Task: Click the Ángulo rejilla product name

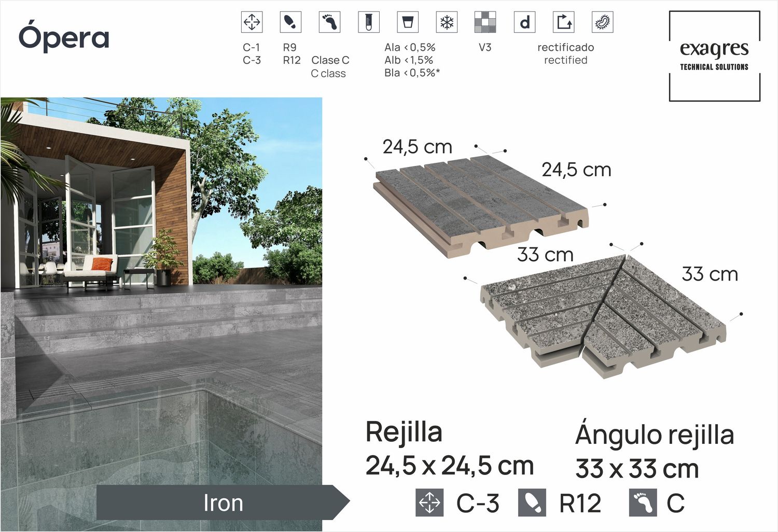Action: click(x=655, y=435)
